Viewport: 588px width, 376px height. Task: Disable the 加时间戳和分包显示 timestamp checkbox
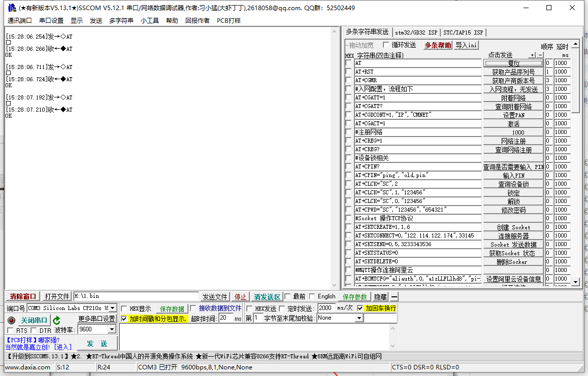point(124,319)
